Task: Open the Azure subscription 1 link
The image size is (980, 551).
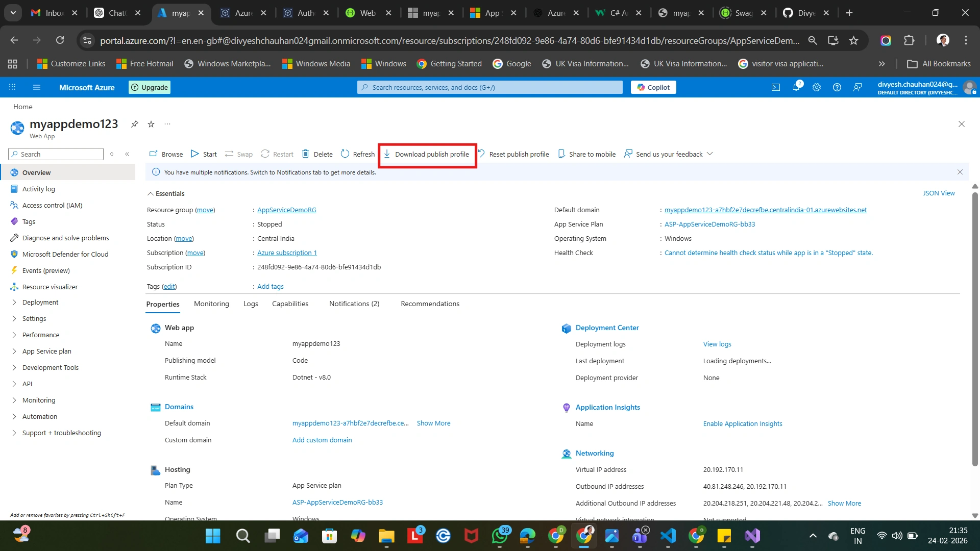Action: click(x=287, y=253)
